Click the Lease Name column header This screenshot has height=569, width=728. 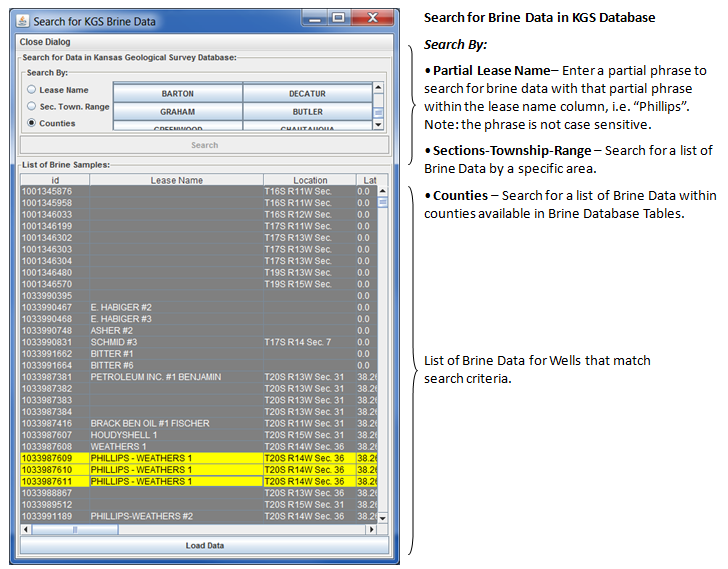point(176,180)
